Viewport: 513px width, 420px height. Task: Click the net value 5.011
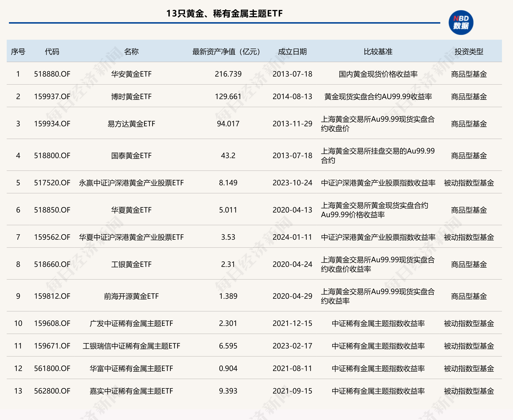tap(228, 210)
